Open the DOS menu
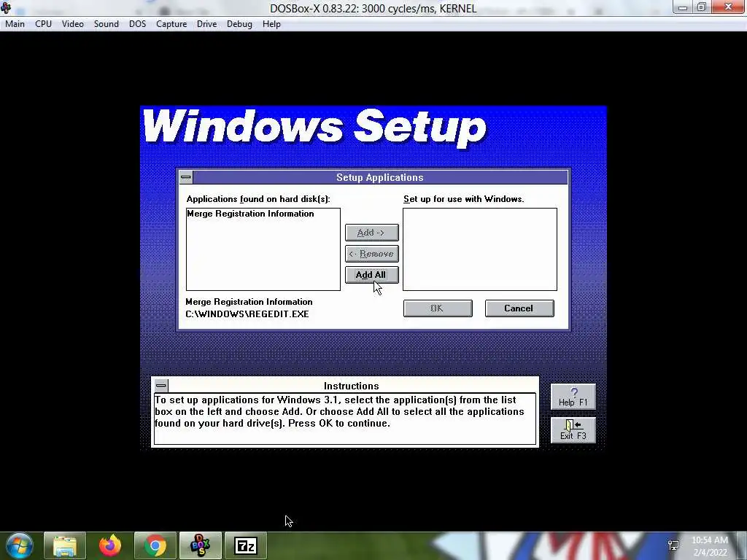 click(138, 24)
